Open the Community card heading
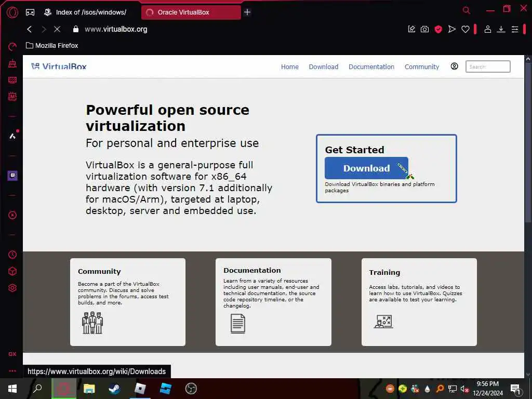Image resolution: width=532 pixels, height=399 pixels. pyautogui.click(x=99, y=271)
